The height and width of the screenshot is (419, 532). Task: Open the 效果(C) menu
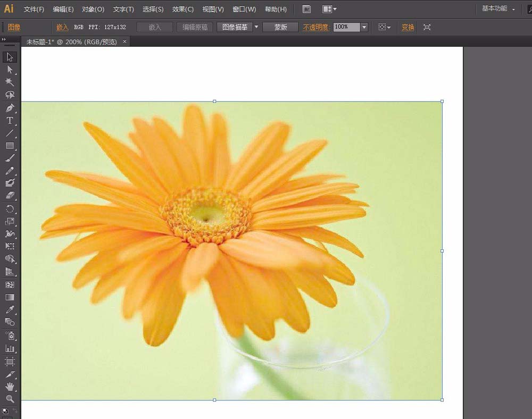pyautogui.click(x=182, y=9)
